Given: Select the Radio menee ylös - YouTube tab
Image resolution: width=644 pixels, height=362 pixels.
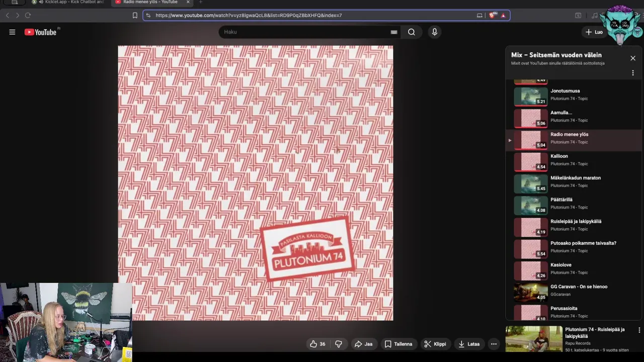Looking at the screenshot, I should [150, 2].
